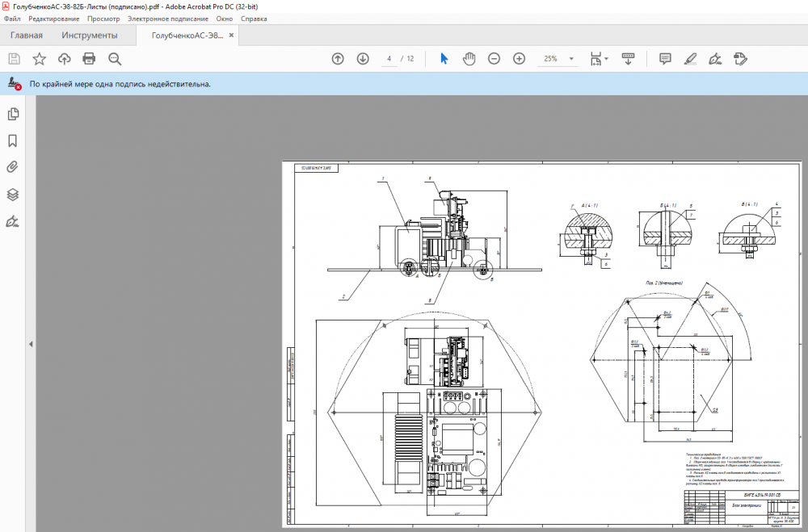Bookmark the file with the star icon
This screenshot has height=532, width=808.
coord(39,59)
